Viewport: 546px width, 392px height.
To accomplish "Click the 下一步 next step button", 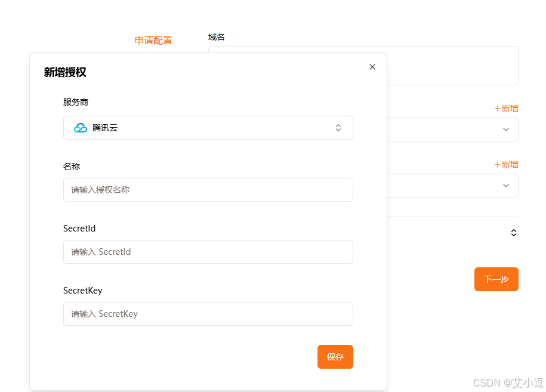I will pyautogui.click(x=496, y=279).
